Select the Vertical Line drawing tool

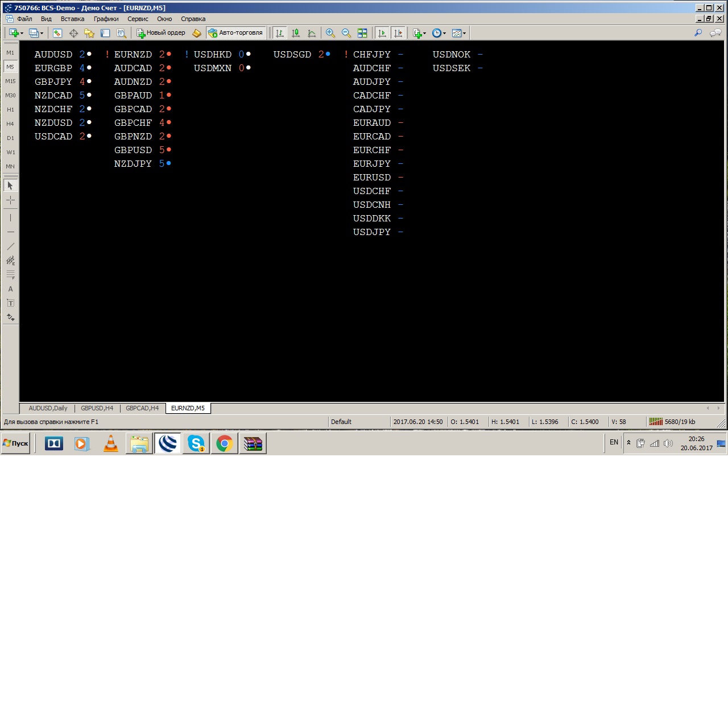10,217
